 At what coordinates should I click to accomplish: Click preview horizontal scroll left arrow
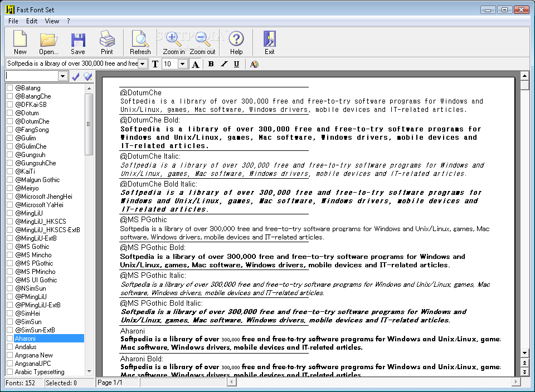pyautogui.click(x=232, y=382)
